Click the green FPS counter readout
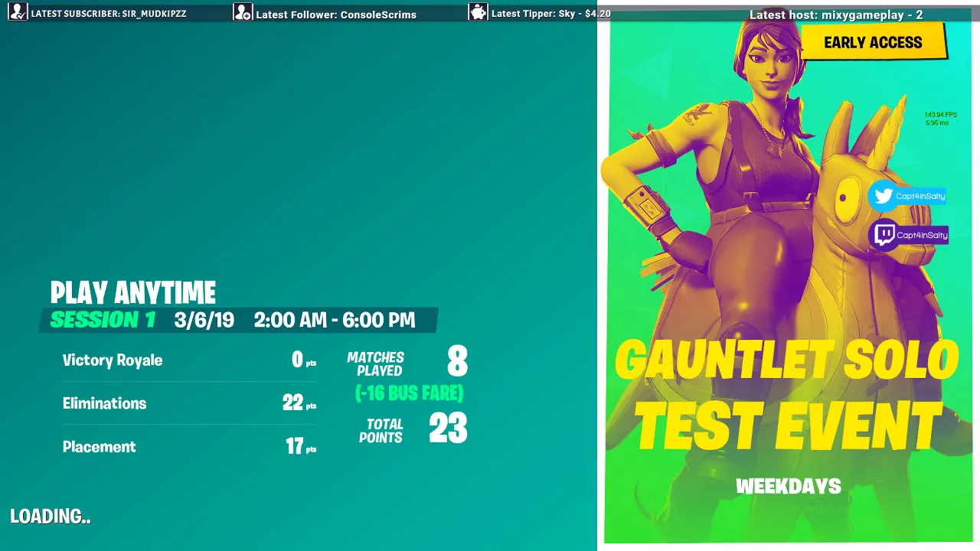 940,119
